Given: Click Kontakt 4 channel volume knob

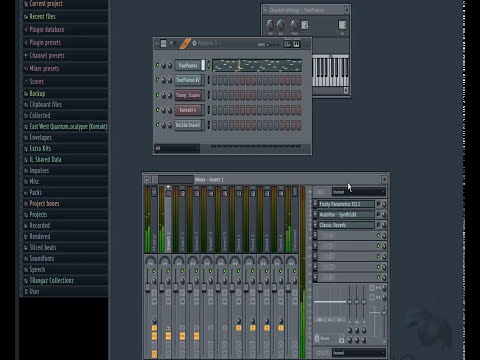Looking at the screenshot, I should coord(169,110).
